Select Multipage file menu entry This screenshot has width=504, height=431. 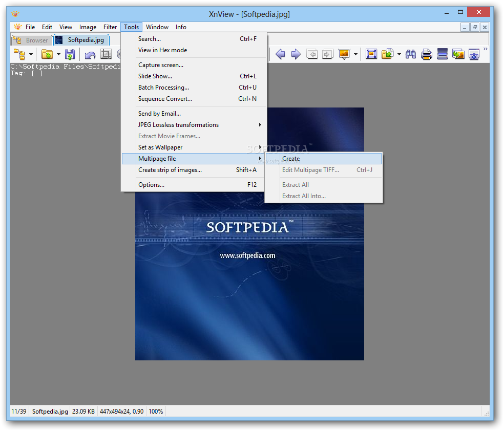(194, 159)
